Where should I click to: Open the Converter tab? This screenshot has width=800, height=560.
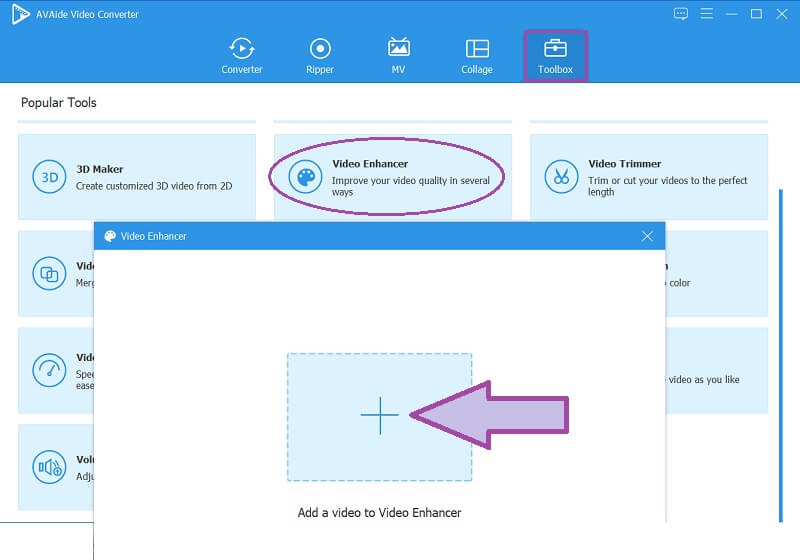click(242, 56)
